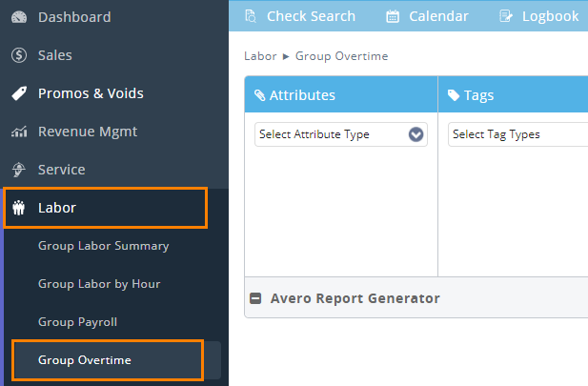Click the tag icon in the Tags header
The image size is (588, 386).
[x=454, y=95]
